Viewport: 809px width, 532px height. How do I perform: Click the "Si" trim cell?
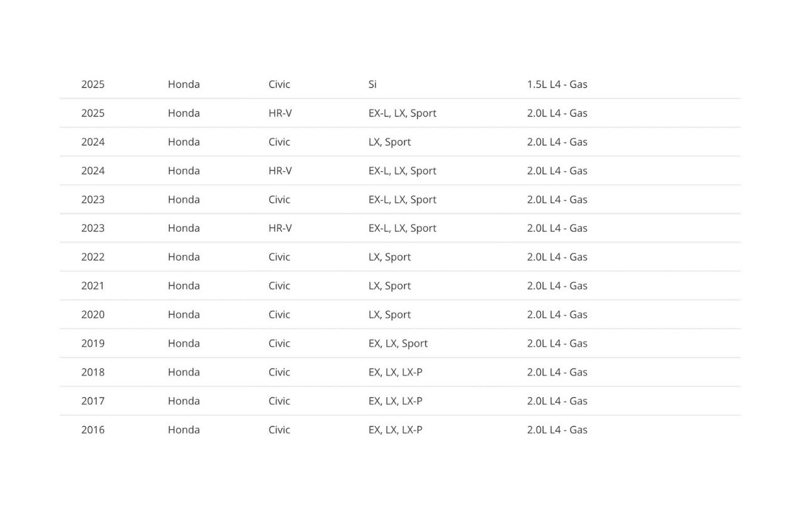tap(373, 84)
